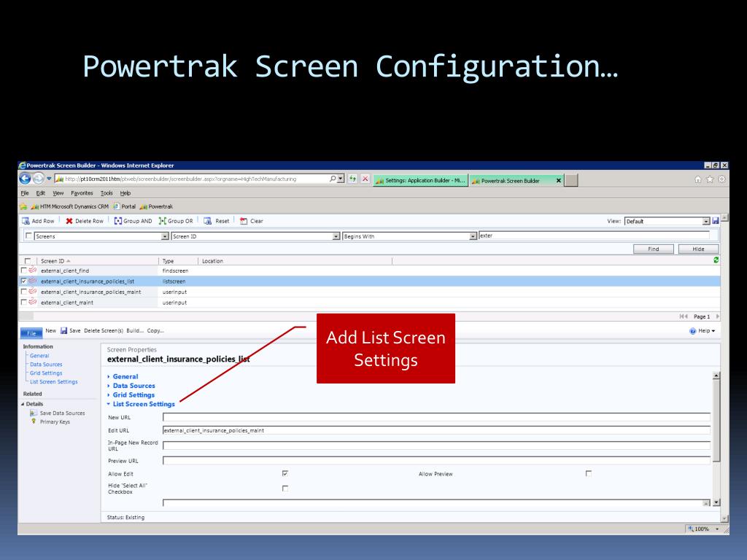Image resolution: width=747 pixels, height=560 pixels.
Task: Open the browser Home icon
Action: point(697,179)
